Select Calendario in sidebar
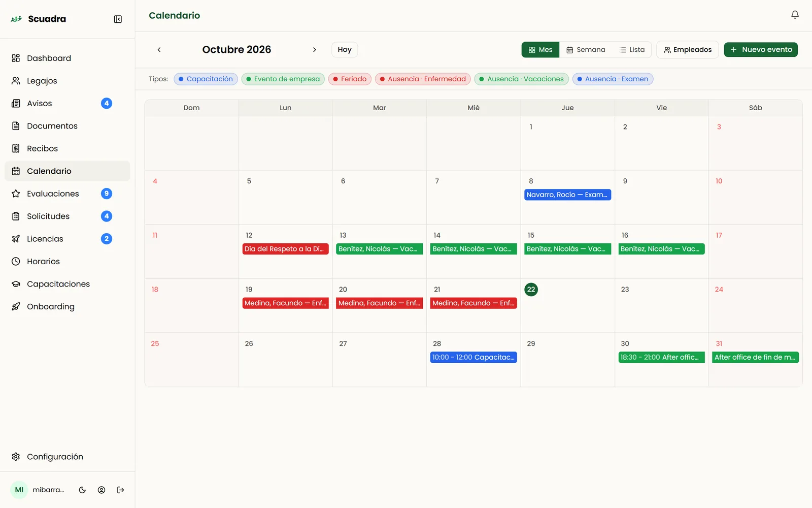Screen dimensions: 812x508 [67, 171]
